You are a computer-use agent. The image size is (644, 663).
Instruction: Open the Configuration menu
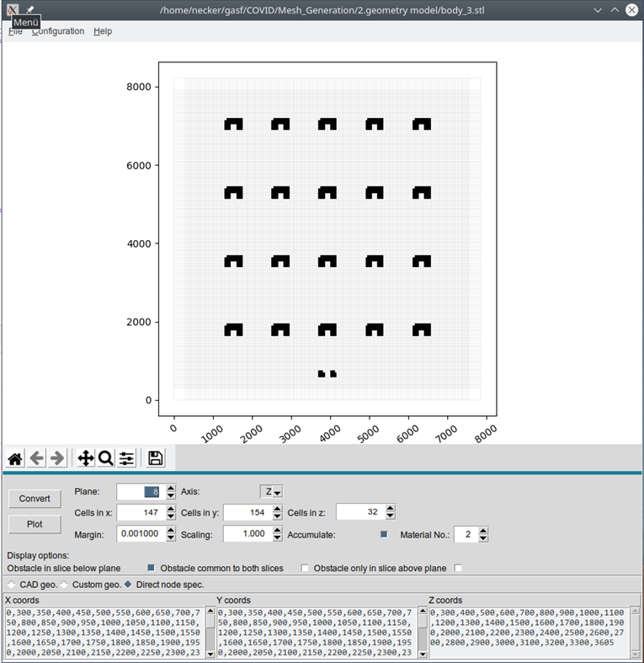pos(58,31)
